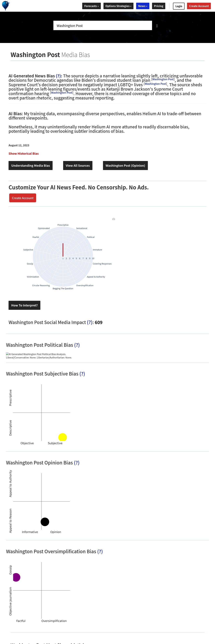Click the search icon beside search box
Viewport: 215px width, 644px height.
tap(157, 26)
